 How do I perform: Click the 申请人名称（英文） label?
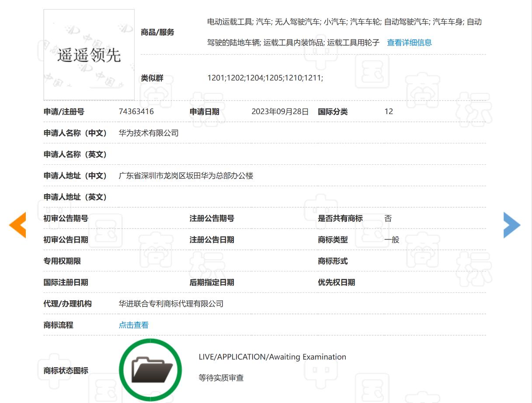coord(75,154)
